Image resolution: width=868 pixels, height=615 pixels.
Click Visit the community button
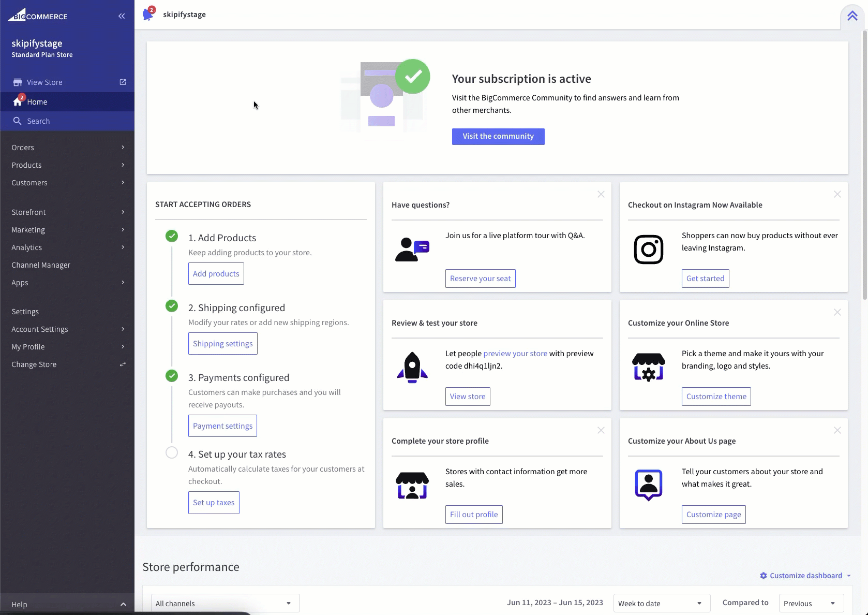(x=498, y=137)
